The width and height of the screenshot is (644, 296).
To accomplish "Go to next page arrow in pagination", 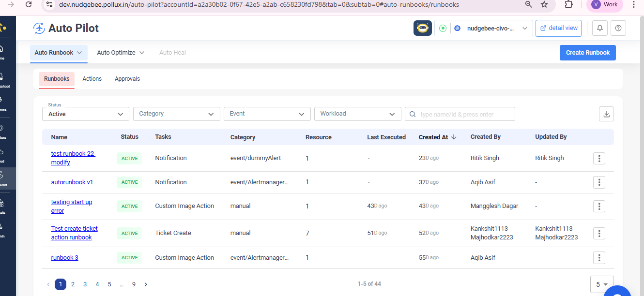I will pos(146,284).
